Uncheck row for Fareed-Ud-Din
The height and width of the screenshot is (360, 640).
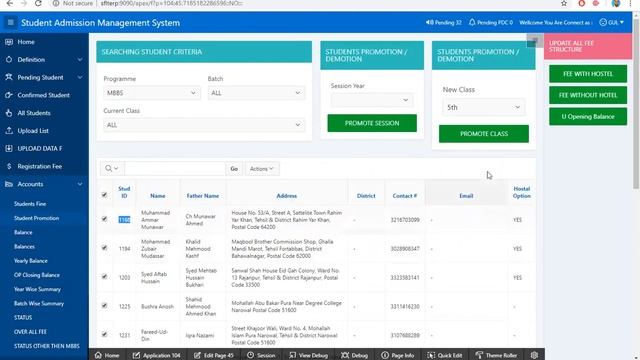(x=104, y=334)
